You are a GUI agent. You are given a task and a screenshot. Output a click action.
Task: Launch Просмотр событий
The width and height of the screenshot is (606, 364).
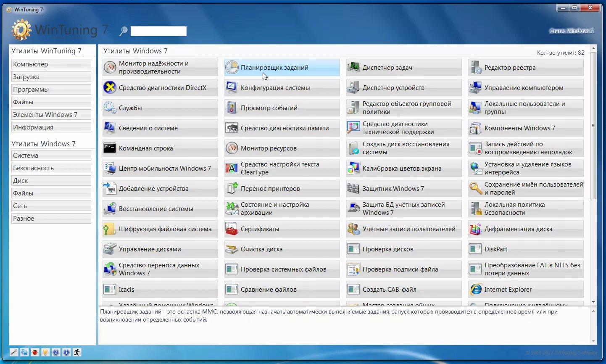point(282,108)
